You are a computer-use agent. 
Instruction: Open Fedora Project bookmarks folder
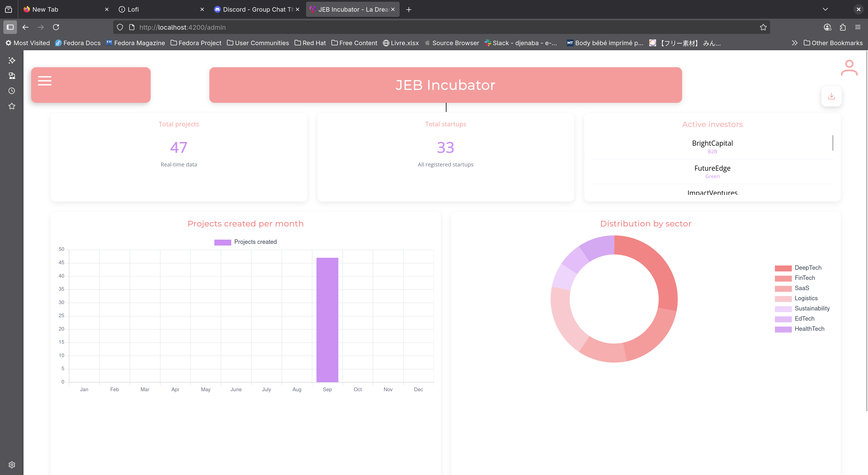pyautogui.click(x=196, y=43)
